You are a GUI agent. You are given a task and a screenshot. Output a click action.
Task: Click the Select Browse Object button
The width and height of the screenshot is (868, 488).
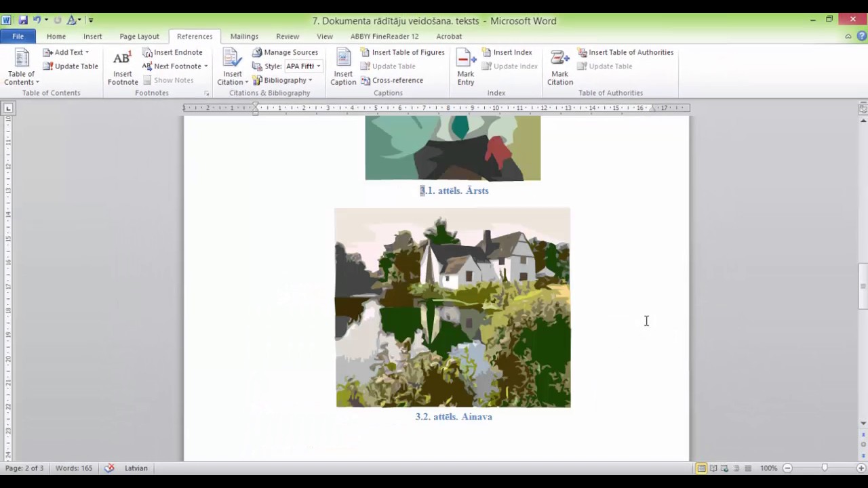(863, 445)
